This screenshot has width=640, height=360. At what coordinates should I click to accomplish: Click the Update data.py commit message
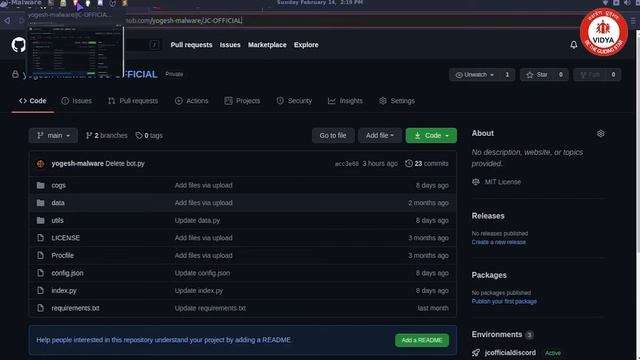tap(198, 220)
